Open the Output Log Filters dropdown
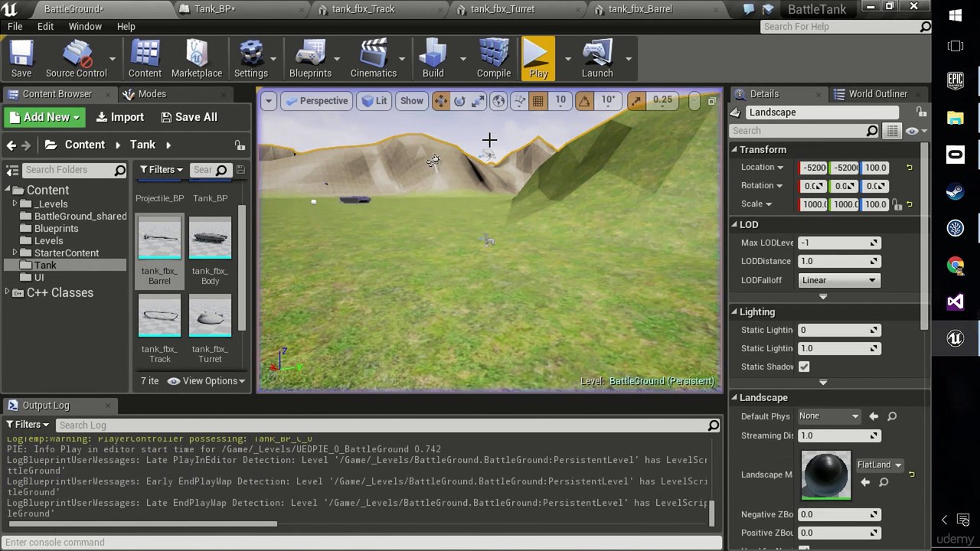The height and width of the screenshot is (551, 980). pos(28,425)
